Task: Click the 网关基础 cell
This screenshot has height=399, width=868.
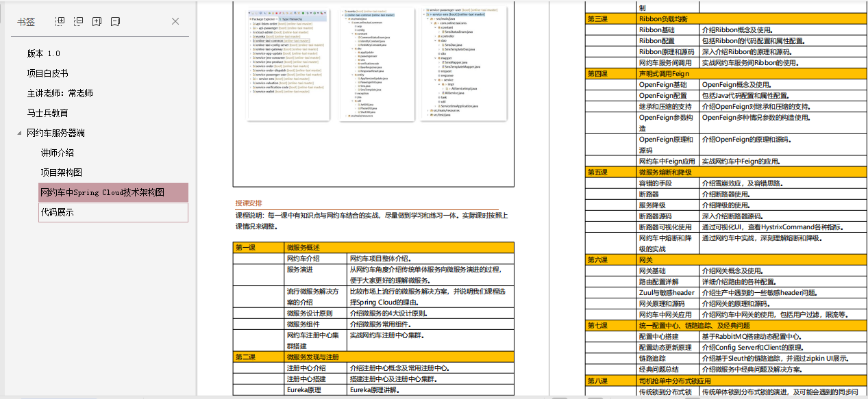Action: (x=668, y=271)
